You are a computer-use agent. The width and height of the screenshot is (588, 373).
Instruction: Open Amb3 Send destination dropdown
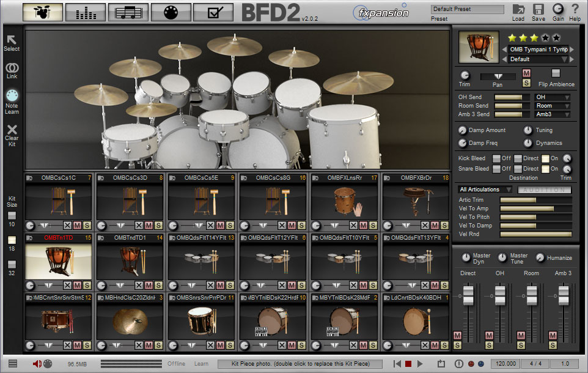click(x=552, y=114)
